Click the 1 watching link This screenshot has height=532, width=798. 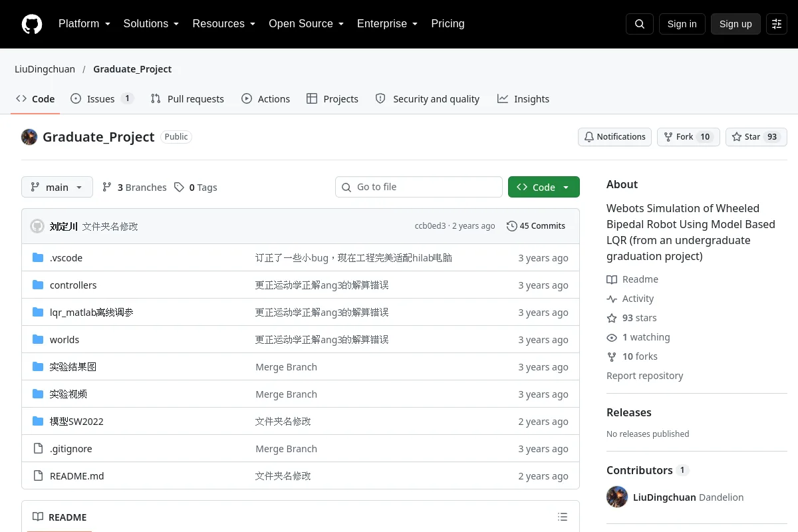point(646,337)
